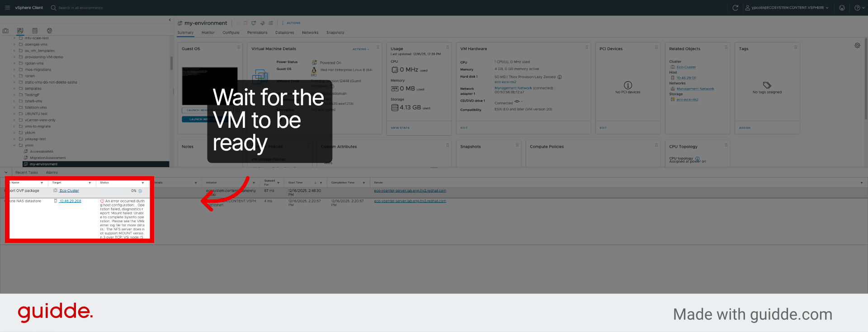Select the AccessibleMA virtual machine
868x332 pixels.
42,152
